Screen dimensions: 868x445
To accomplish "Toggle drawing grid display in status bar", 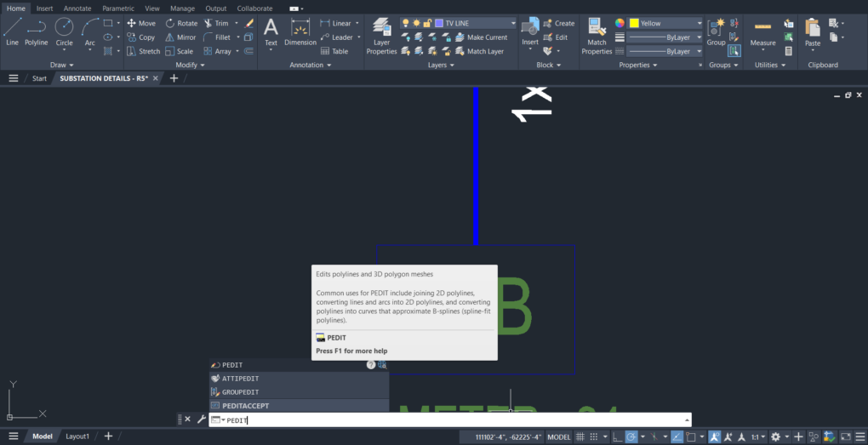I will 580,436.
